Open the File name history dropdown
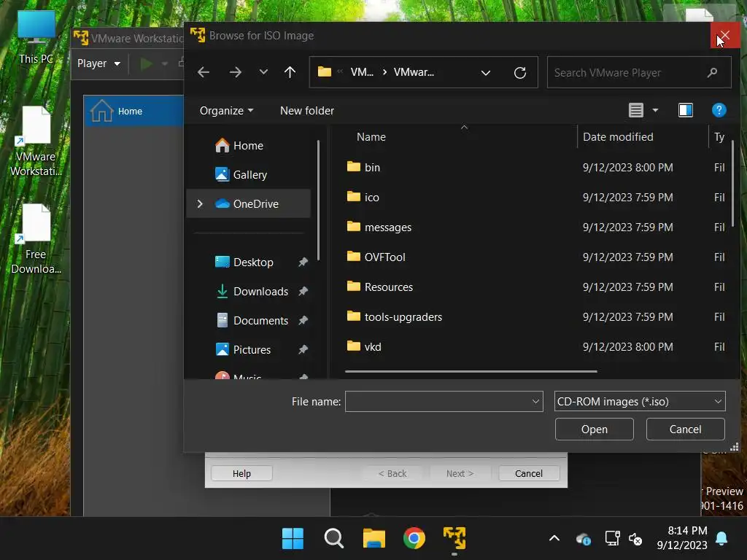The height and width of the screenshot is (560, 747). (x=535, y=402)
